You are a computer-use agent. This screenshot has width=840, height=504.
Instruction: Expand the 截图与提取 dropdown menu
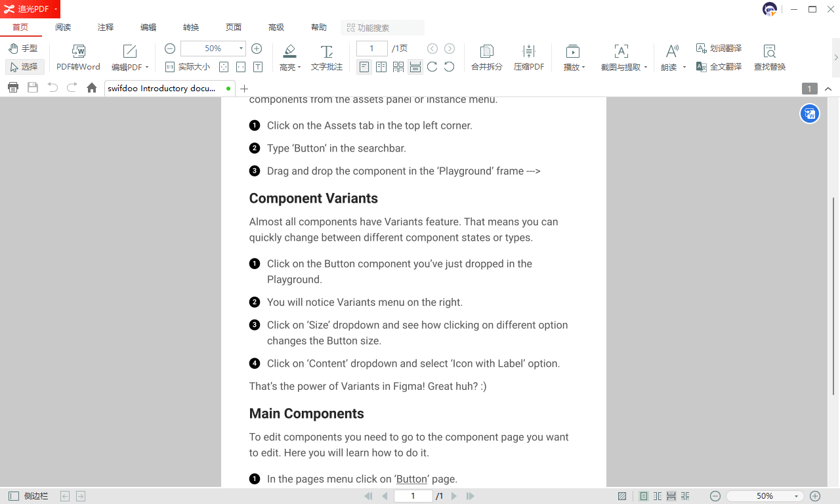pyautogui.click(x=646, y=68)
